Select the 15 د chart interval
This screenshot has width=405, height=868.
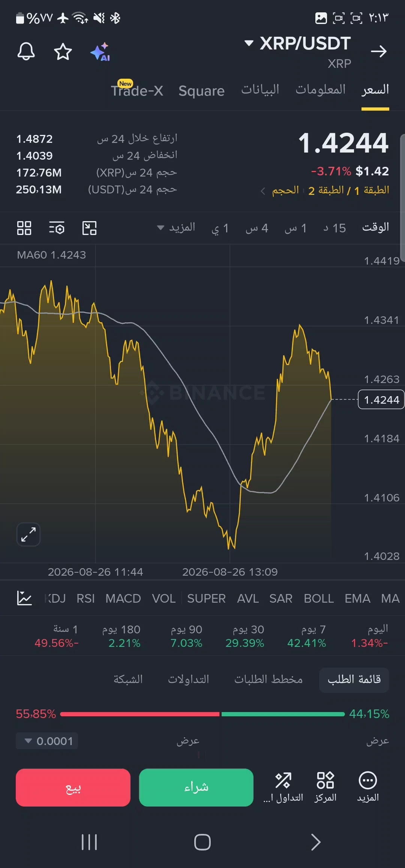[334, 228]
